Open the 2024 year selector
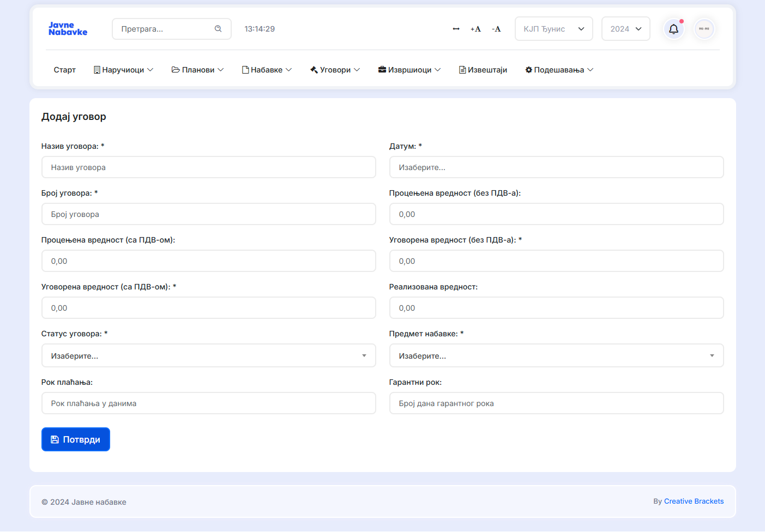 (625, 29)
